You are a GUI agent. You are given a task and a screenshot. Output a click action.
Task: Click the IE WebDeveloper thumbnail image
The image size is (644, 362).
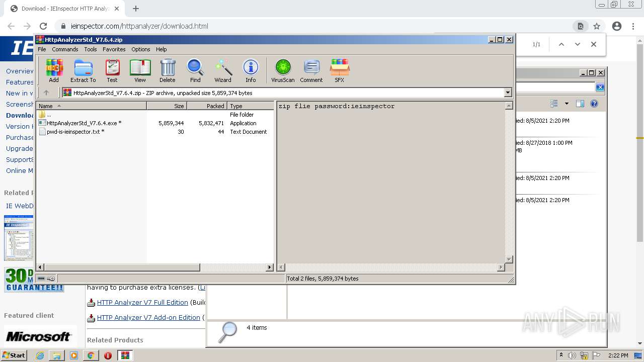tap(19, 238)
